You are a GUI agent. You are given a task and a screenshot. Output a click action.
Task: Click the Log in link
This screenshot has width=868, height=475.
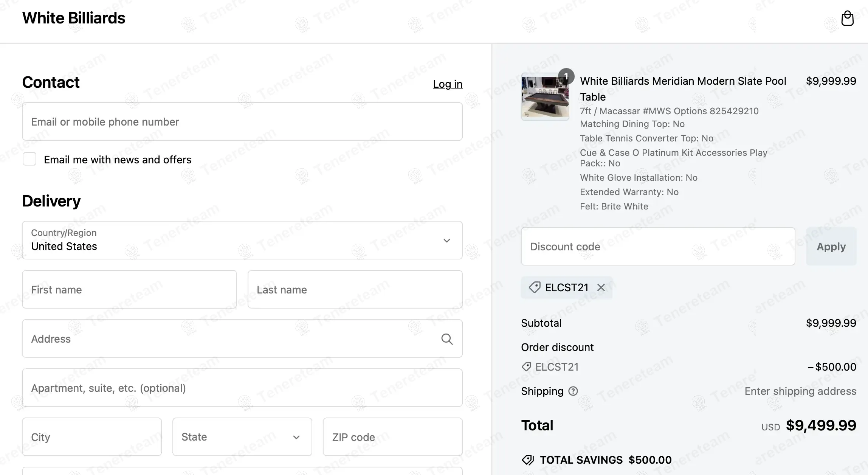[x=448, y=84]
